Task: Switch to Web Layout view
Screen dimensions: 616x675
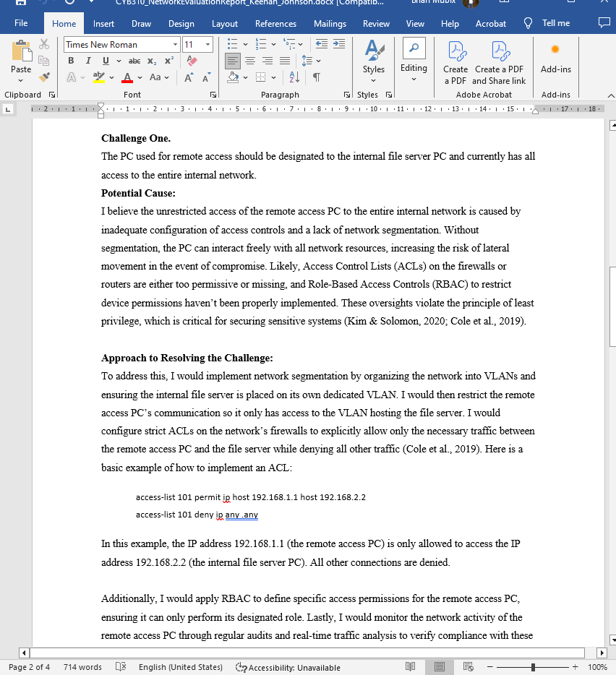Action: click(469, 667)
